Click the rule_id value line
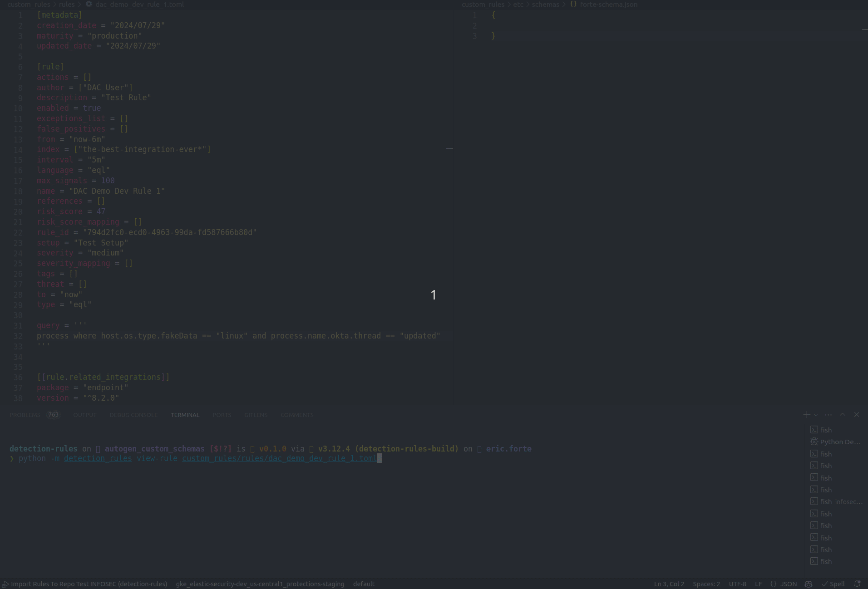 pos(147,232)
